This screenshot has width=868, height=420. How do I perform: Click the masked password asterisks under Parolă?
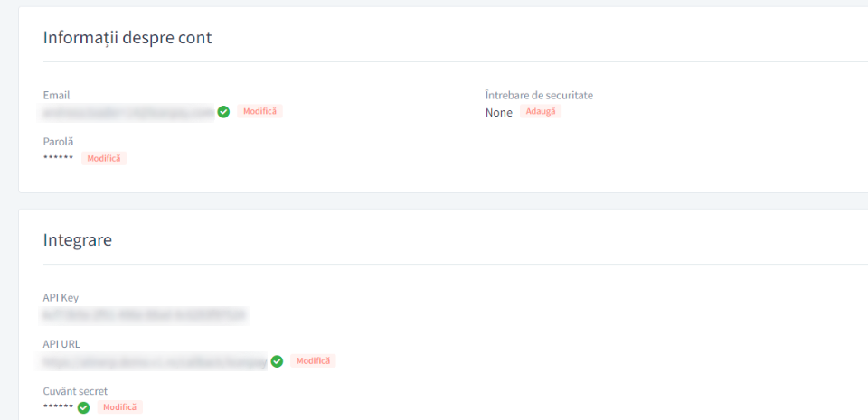(58, 159)
